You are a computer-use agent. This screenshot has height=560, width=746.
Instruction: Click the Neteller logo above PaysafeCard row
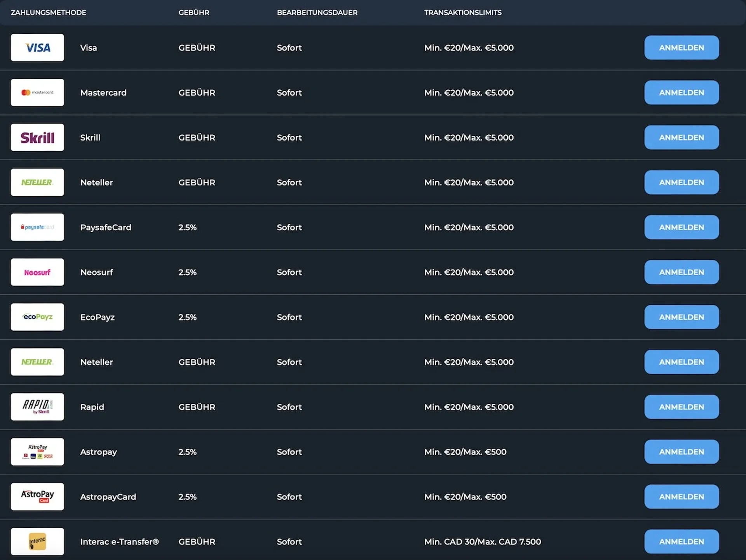pyautogui.click(x=37, y=182)
